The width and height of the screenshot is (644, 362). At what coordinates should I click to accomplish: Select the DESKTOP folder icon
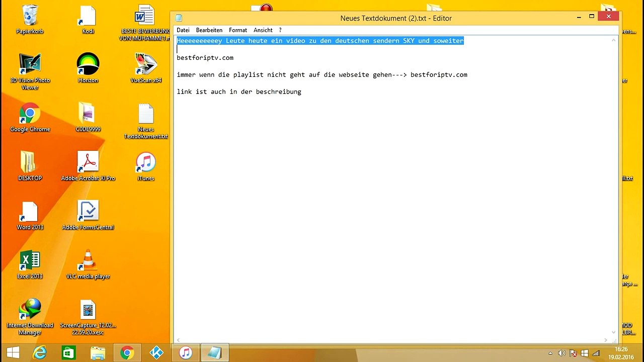point(30,166)
